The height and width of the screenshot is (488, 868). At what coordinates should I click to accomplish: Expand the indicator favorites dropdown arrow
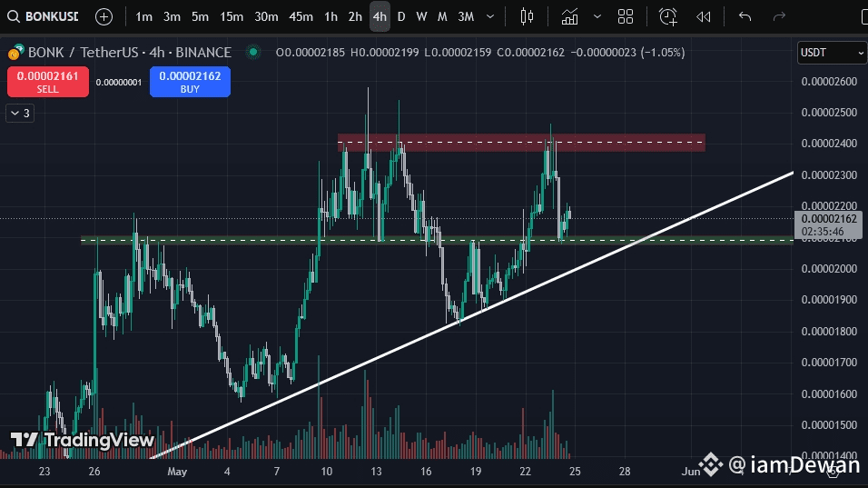[x=597, y=16]
